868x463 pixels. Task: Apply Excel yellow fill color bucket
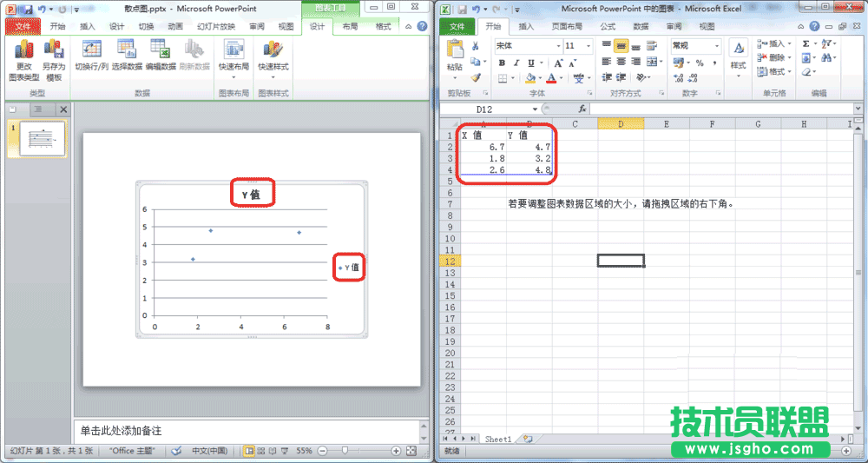(x=529, y=78)
